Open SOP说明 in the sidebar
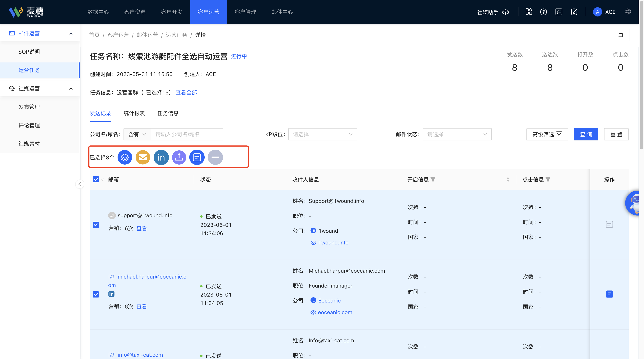Image resolution: width=644 pixels, height=359 pixels. click(29, 52)
